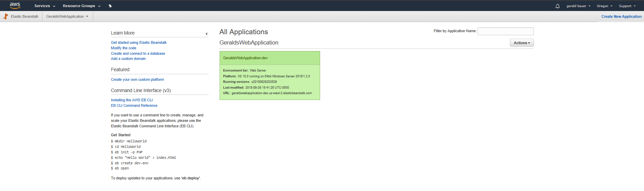Screen dimensions: 644x191
Task: Click the Command Line Interface (v3) heading
Action: 141,90
